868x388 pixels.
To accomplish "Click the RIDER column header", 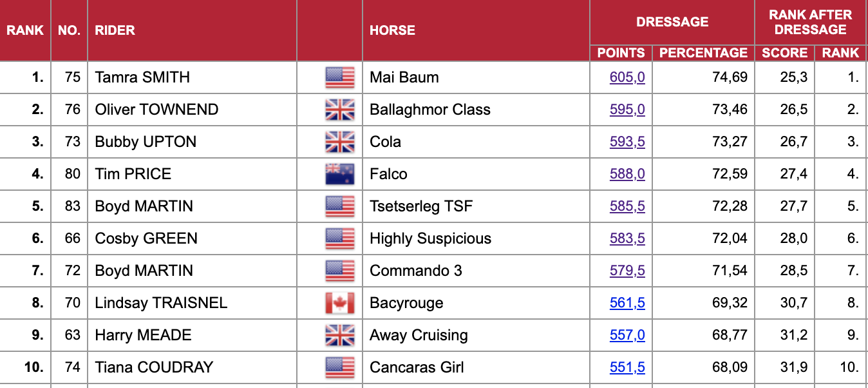I will pos(115,30).
